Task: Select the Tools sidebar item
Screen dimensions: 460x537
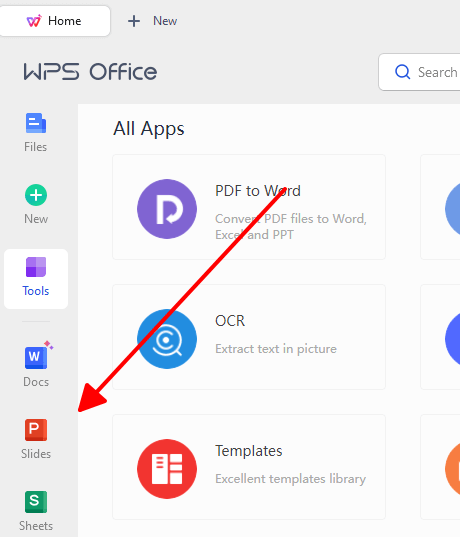Action: click(x=36, y=279)
